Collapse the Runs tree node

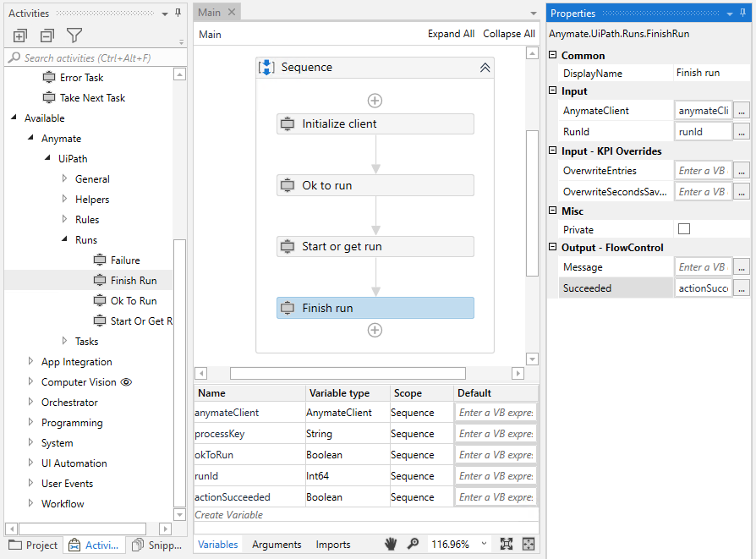[x=64, y=239]
